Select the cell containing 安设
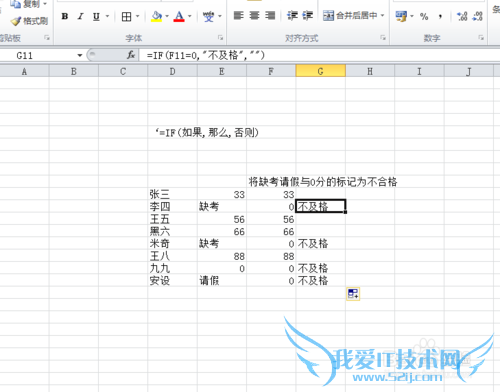 pos(172,281)
